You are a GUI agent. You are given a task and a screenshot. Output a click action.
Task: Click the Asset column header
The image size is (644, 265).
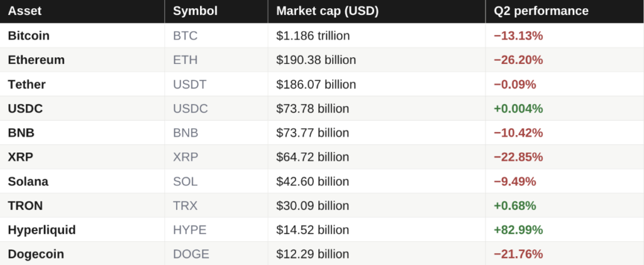[x=25, y=11]
